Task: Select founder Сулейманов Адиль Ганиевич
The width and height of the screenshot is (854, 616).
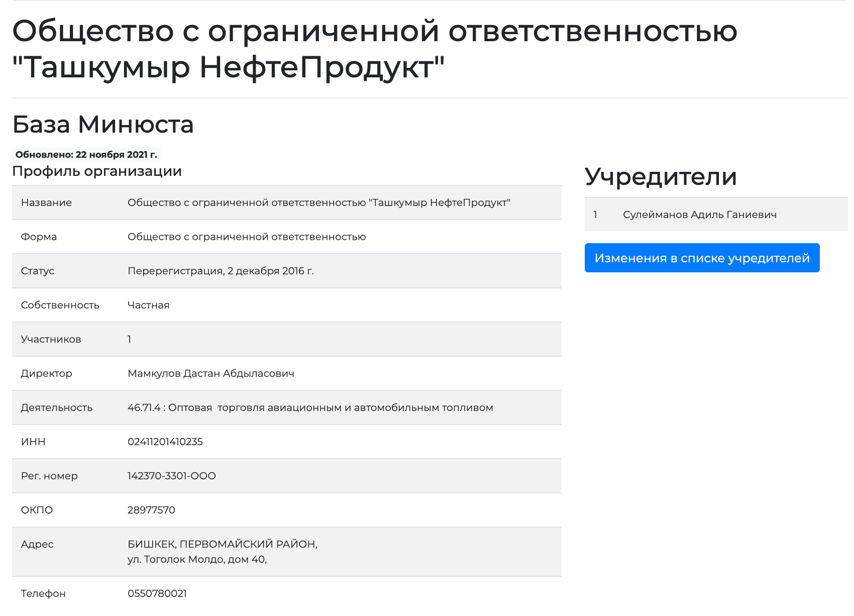Action: (x=699, y=215)
